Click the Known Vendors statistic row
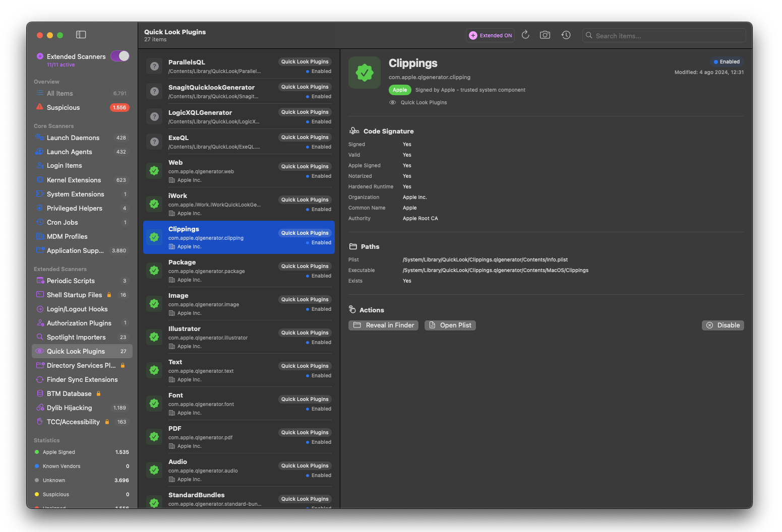 pos(82,466)
